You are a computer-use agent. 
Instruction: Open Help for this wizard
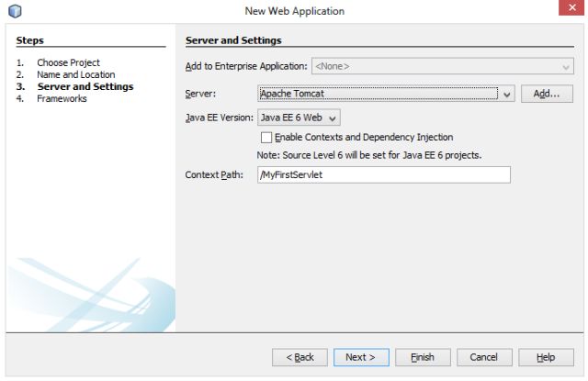(545, 357)
